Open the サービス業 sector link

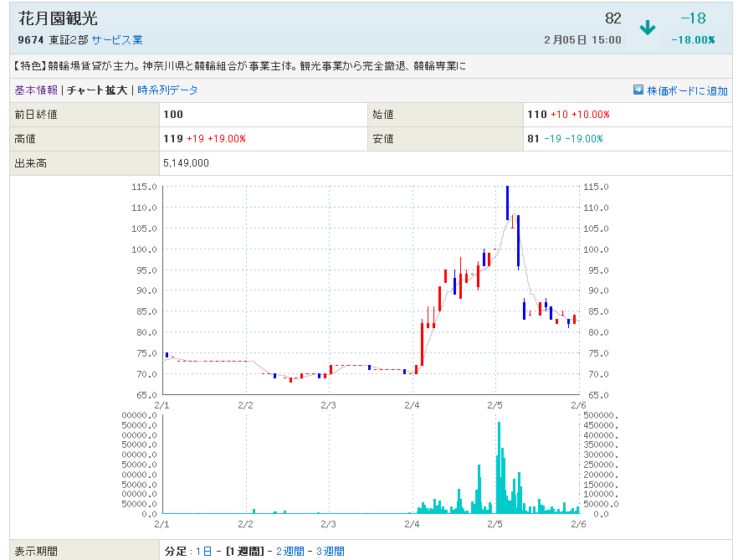pos(117,40)
